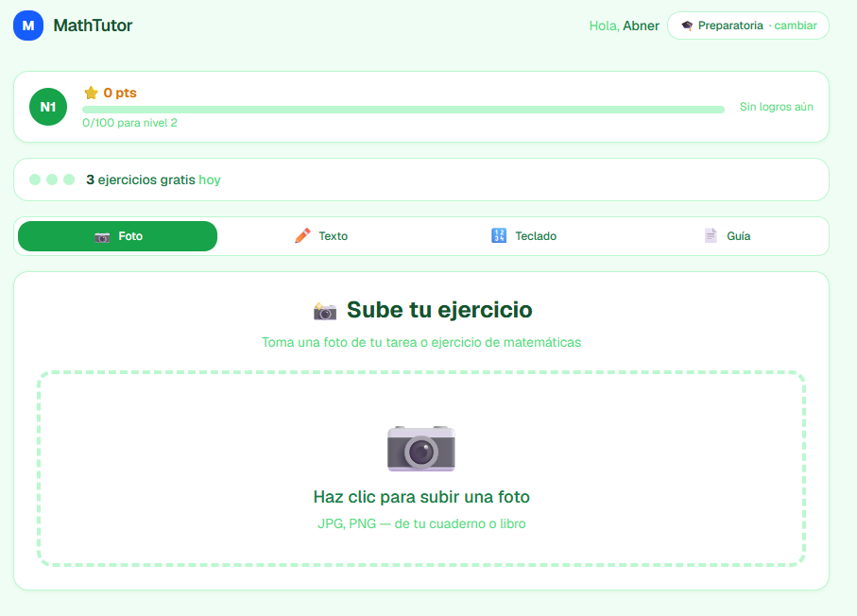857x616 pixels.
Task: Open the Preparatoria level selector
Action: (748, 26)
